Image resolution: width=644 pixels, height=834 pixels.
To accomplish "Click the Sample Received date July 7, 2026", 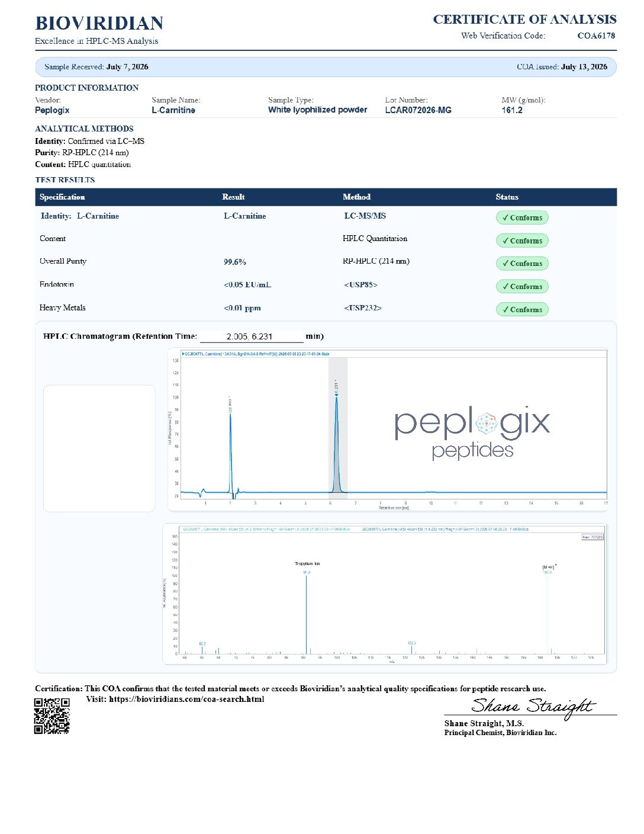I will point(127,67).
